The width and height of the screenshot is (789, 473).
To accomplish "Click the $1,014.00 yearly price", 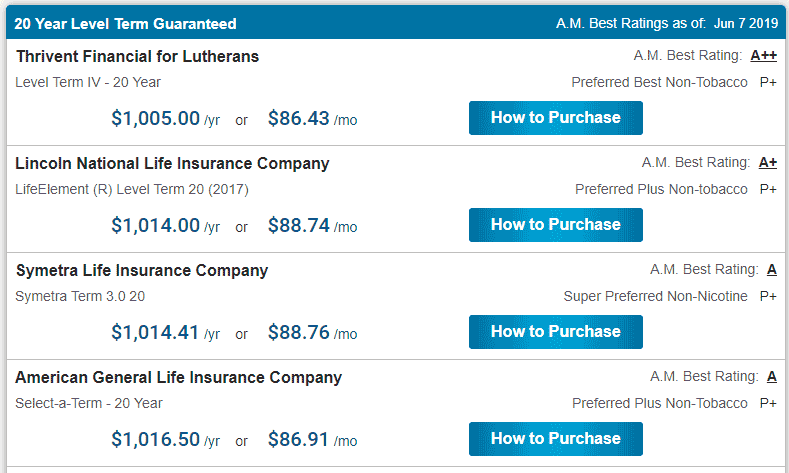I will click(x=155, y=225).
